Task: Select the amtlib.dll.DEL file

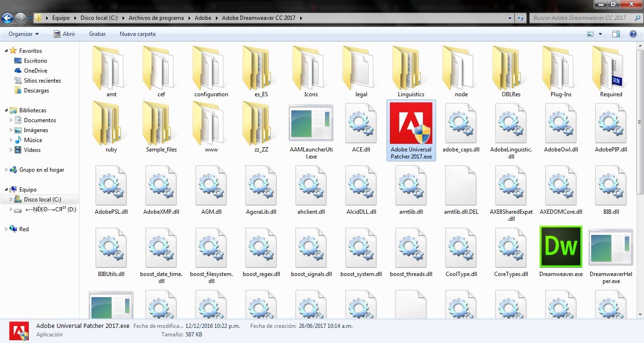Action: pos(461,190)
